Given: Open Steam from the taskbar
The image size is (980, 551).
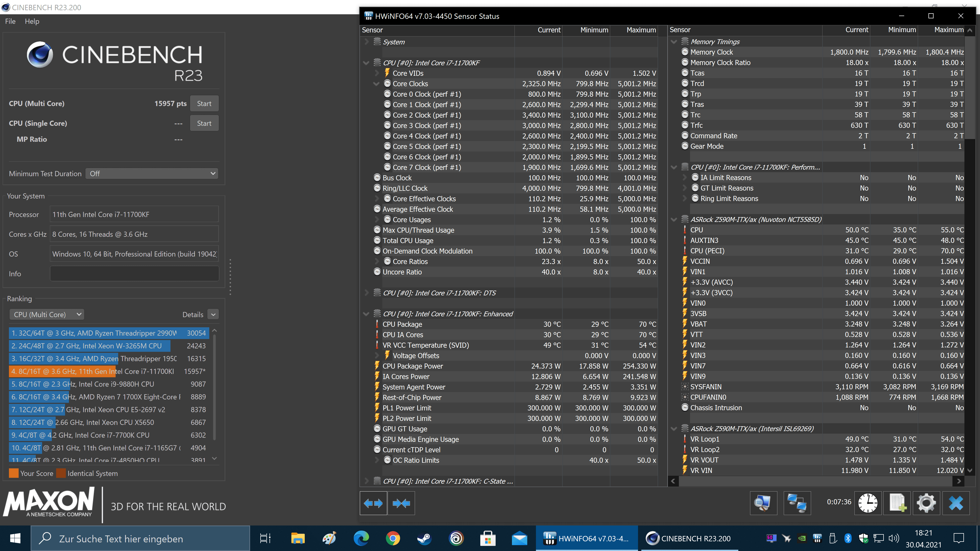Looking at the screenshot, I should pyautogui.click(x=424, y=539).
